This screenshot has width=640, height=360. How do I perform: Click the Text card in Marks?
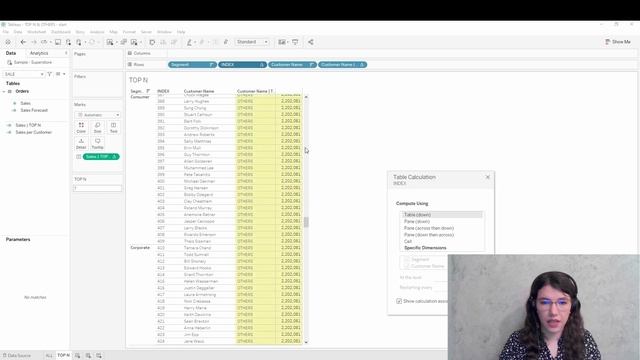point(113,128)
